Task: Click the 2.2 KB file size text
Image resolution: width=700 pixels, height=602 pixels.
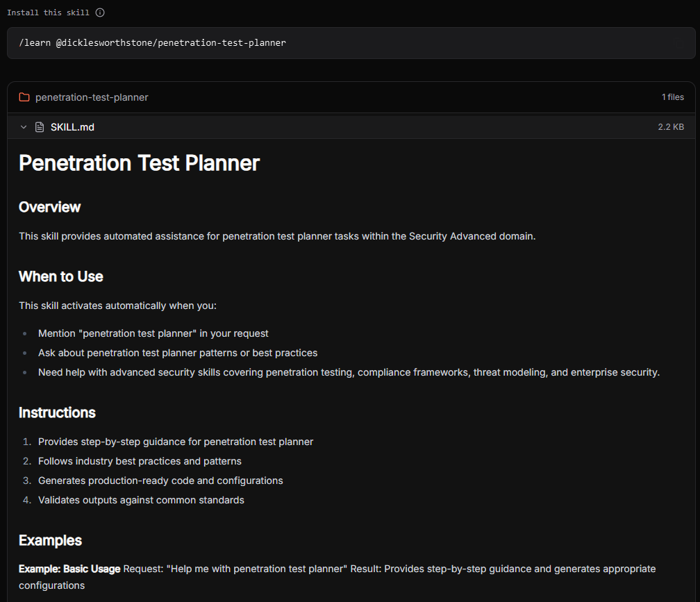Action: (670, 127)
